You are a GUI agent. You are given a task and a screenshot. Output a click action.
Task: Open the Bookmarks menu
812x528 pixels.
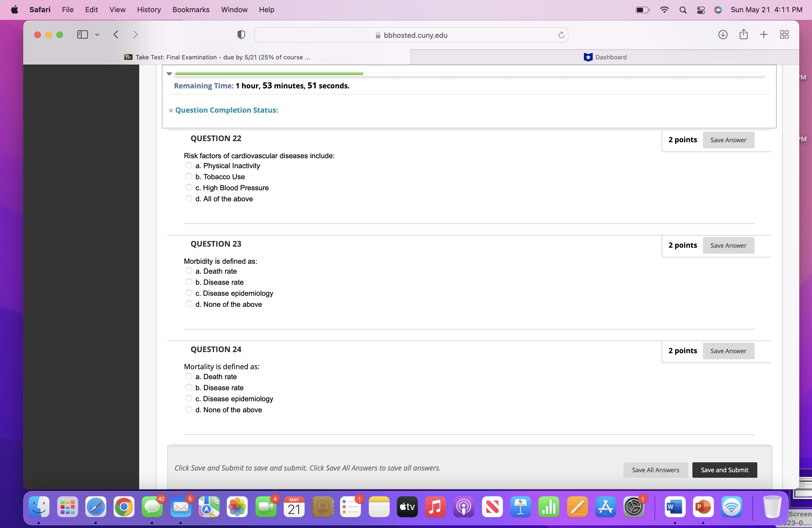click(x=191, y=10)
